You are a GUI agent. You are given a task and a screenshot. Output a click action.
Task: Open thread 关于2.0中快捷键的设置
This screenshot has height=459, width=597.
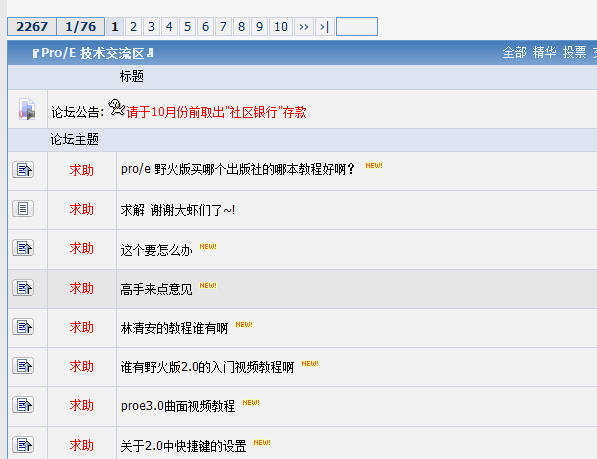coord(184,446)
